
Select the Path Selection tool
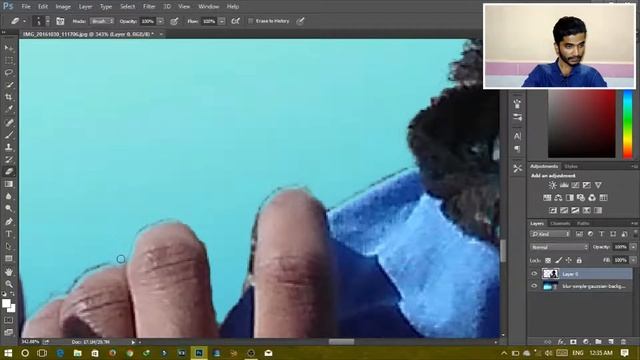[x=9, y=246]
